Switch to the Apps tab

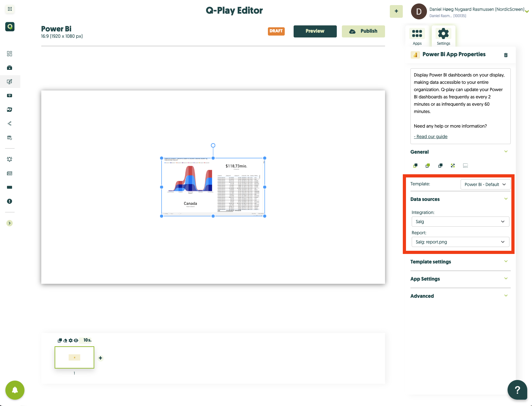[417, 36]
